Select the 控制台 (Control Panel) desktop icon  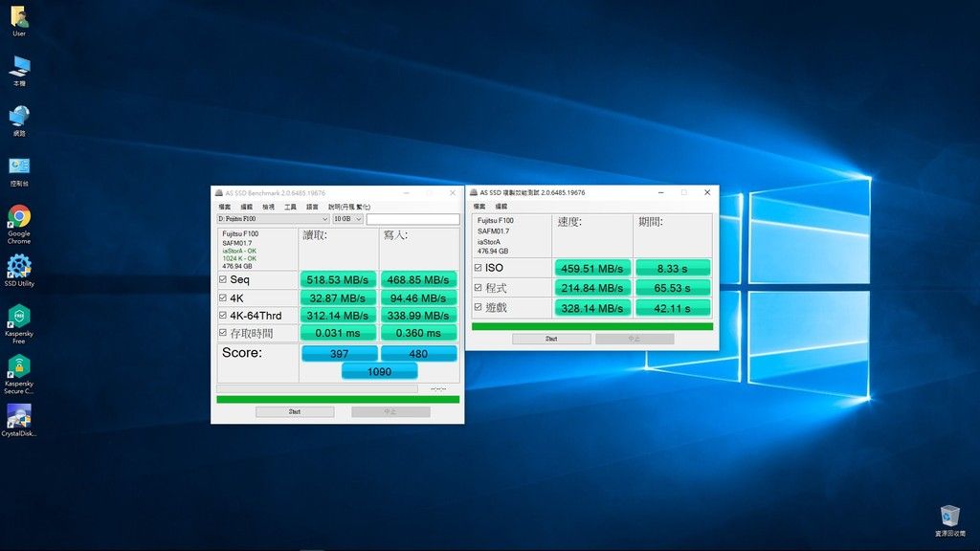19,171
